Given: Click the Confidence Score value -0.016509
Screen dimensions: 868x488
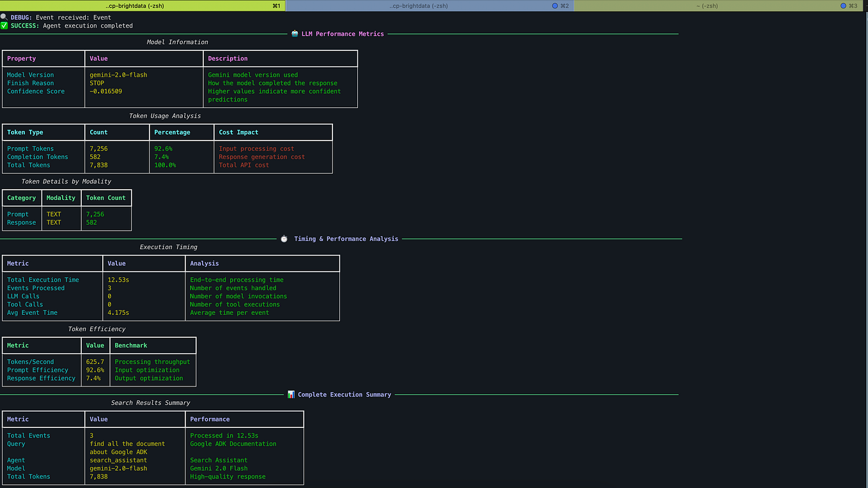Looking at the screenshot, I should tap(107, 91).
